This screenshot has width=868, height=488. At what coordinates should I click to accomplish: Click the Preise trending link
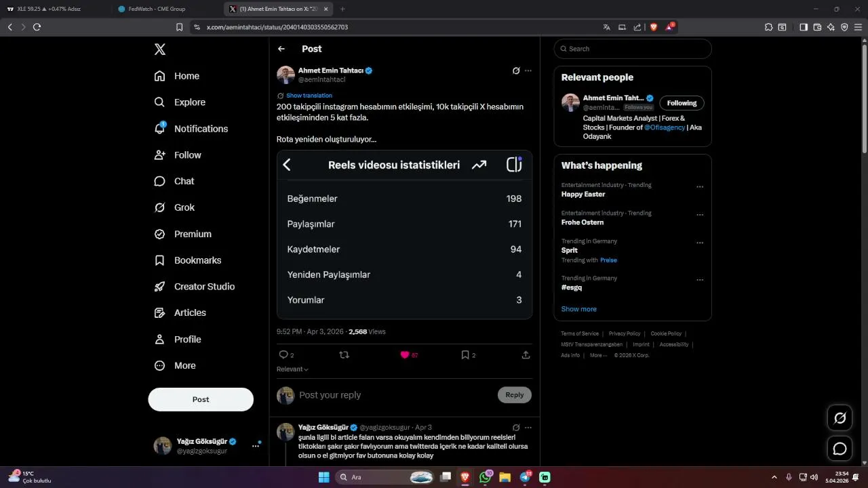[608, 260]
